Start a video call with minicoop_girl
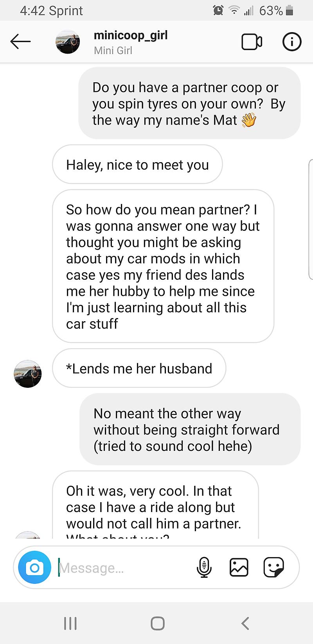 (x=252, y=42)
